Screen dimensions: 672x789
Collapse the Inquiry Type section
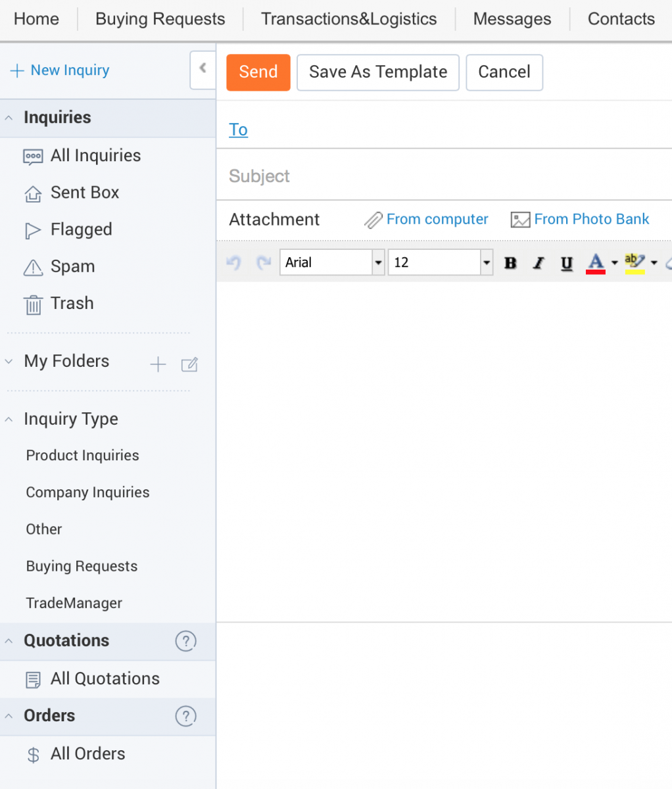9,419
